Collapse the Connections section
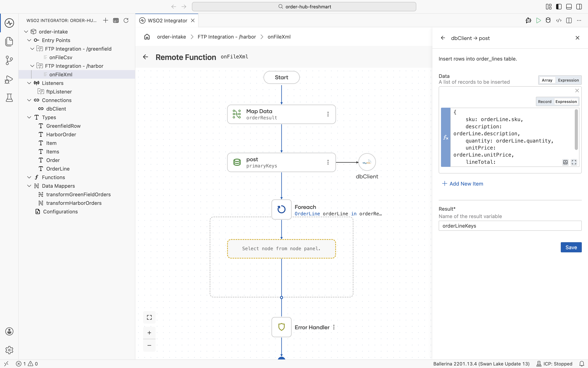The height and width of the screenshot is (368, 588). click(29, 100)
